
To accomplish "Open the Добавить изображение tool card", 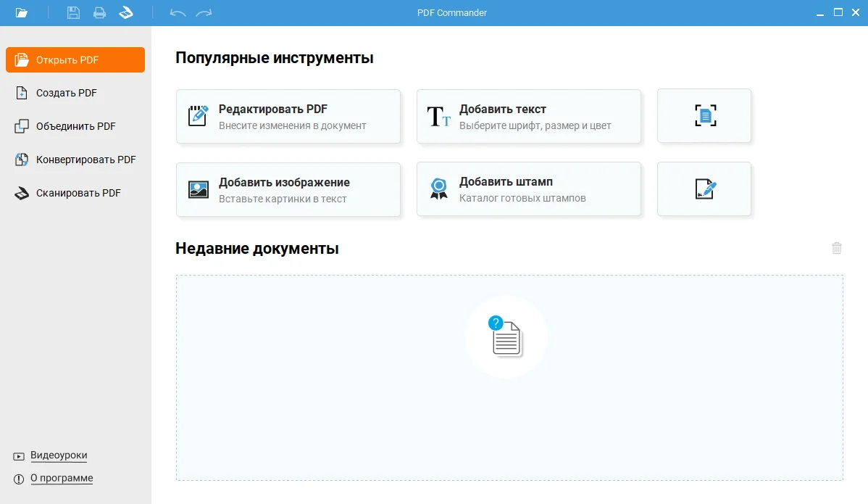I will [288, 189].
